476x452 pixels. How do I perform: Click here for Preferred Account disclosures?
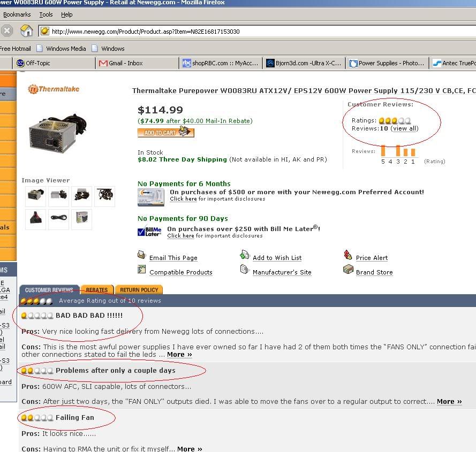[183, 198]
